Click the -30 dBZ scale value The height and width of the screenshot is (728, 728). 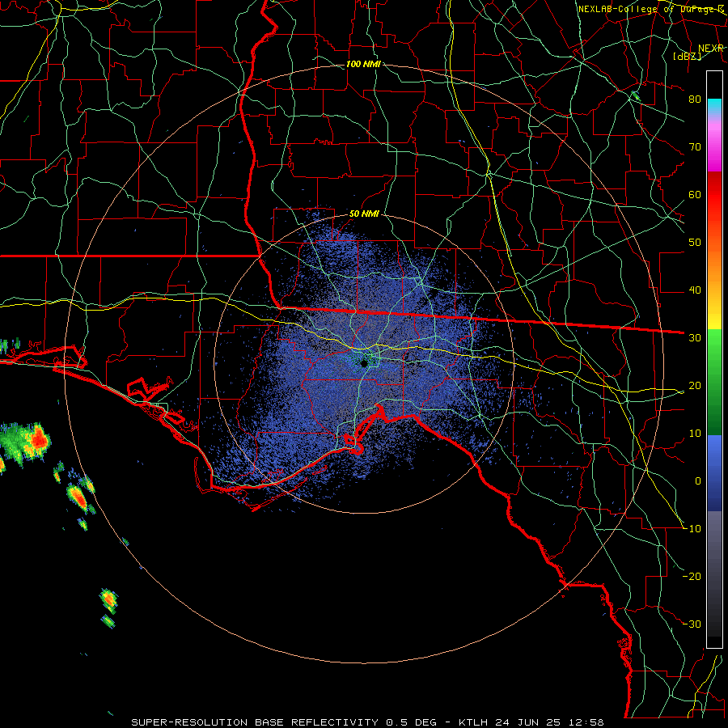[692, 624]
